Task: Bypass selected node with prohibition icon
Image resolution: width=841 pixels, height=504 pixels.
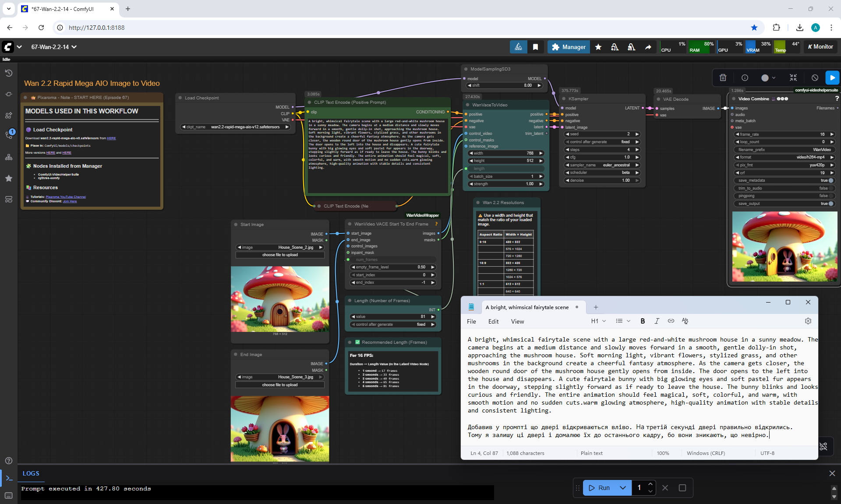Action: pyautogui.click(x=815, y=78)
